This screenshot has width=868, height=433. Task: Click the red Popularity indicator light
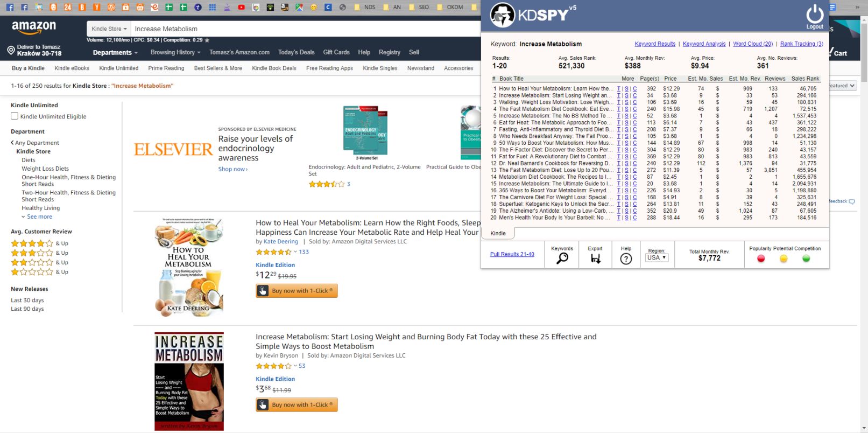point(761,259)
